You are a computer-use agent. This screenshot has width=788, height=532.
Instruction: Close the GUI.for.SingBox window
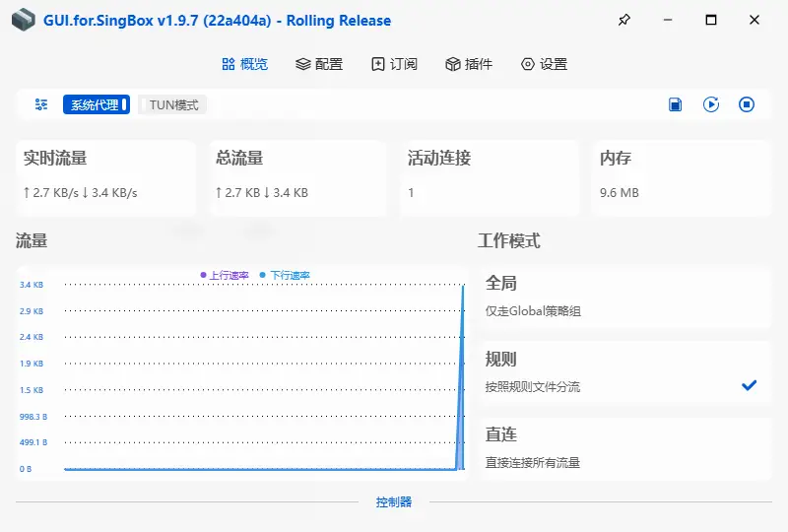(755, 20)
